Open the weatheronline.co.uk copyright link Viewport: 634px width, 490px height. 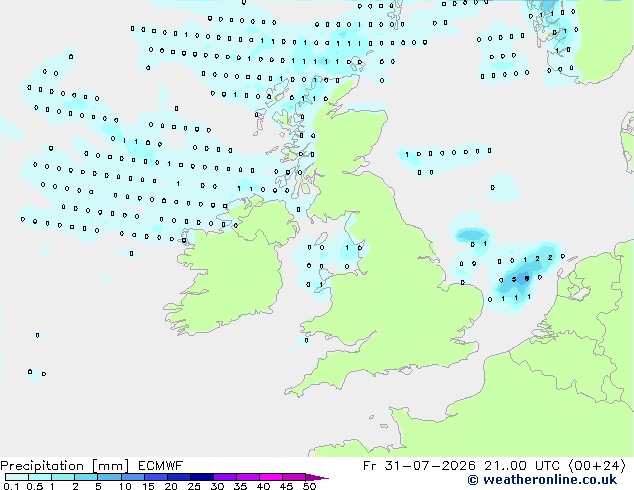(x=542, y=480)
